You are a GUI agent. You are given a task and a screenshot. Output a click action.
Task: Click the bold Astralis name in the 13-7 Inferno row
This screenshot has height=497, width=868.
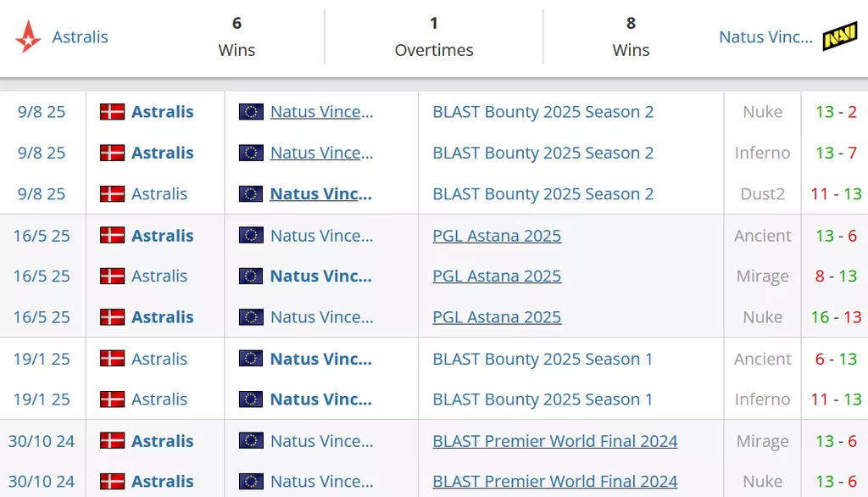point(162,154)
